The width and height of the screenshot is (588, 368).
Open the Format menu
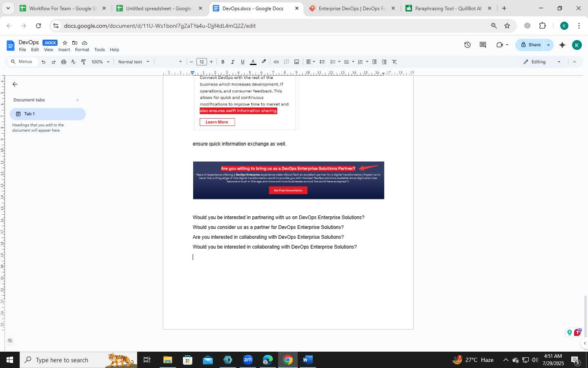pyautogui.click(x=82, y=49)
